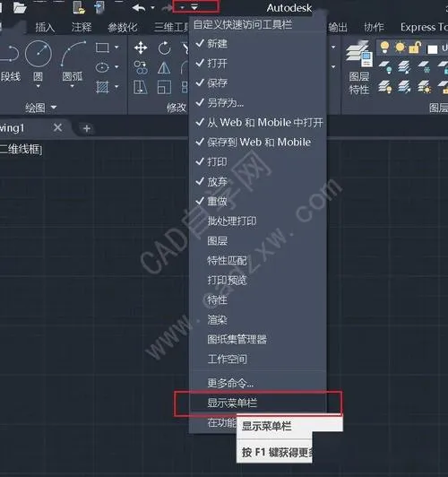Click Open from Web and Mobile icon
Screen dimensions: 448x477
pyautogui.click(x=79, y=7)
